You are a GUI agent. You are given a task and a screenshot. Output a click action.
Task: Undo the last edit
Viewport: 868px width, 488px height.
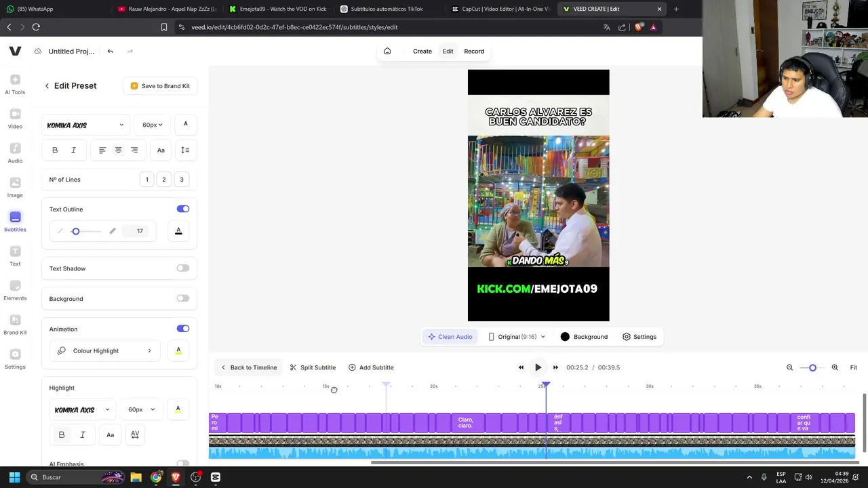point(110,51)
